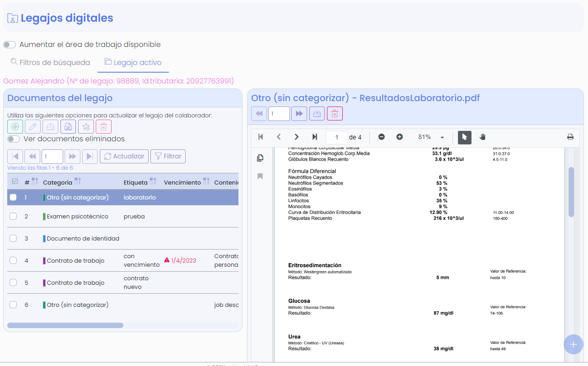Check the box for Examen psicotécnico row
588x366 pixels.
pyautogui.click(x=13, y=216)
